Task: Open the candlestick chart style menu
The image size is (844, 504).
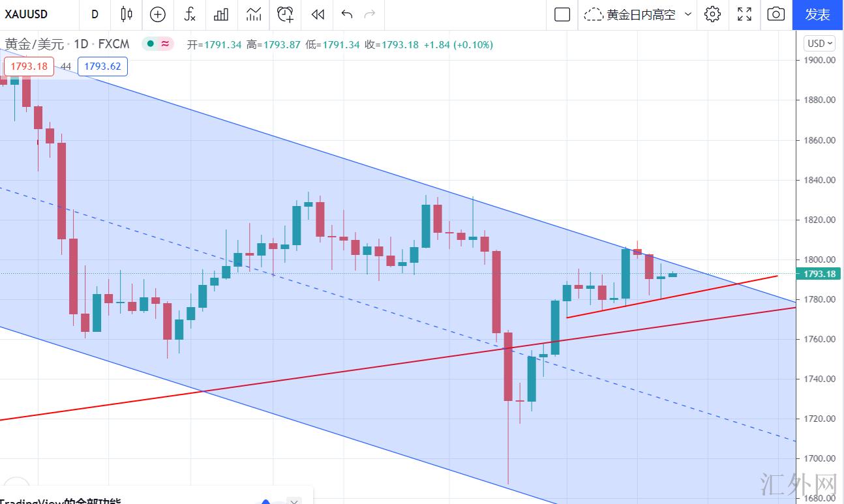Action: (x=127, y=14)
